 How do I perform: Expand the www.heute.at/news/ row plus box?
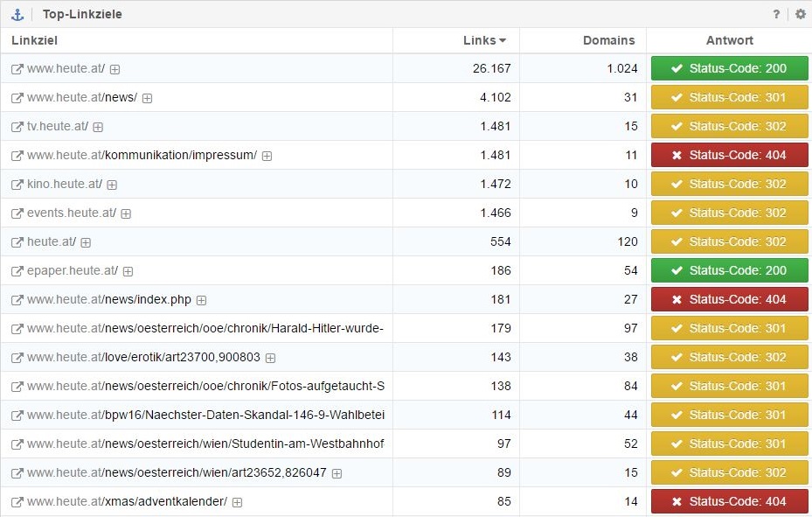tap(147, 98)
